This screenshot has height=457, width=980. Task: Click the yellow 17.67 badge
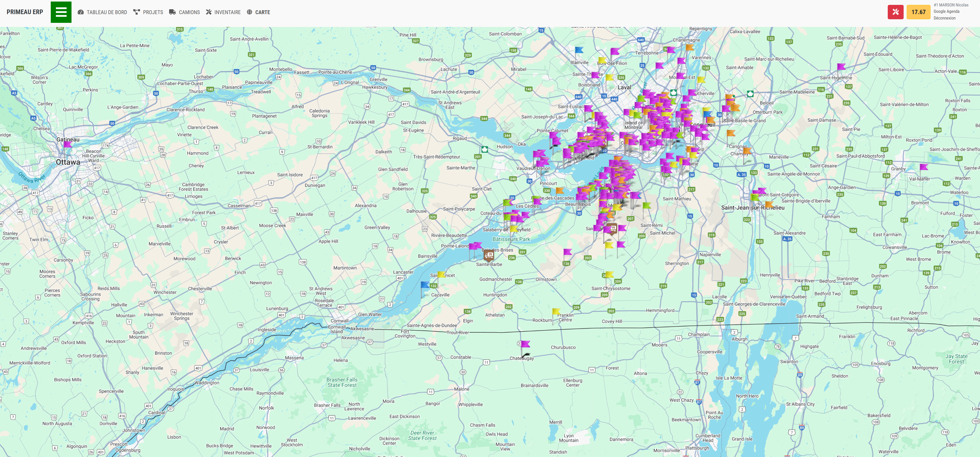[918, 12]
